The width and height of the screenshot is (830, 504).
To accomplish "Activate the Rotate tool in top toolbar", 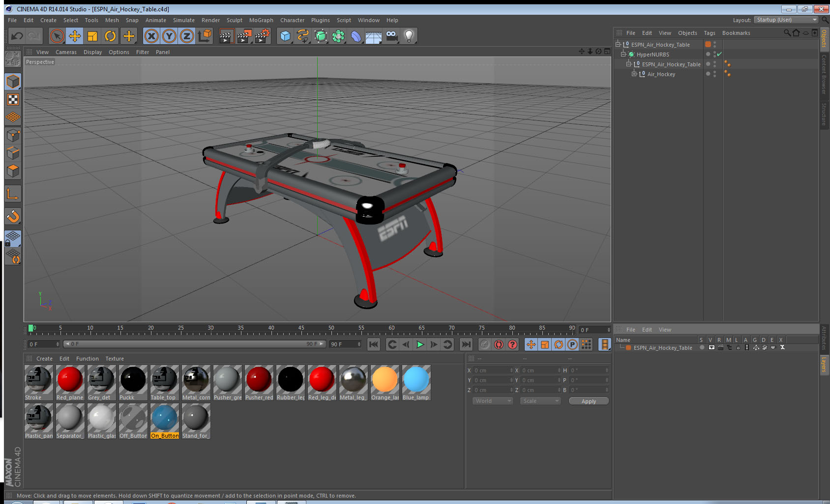I will pyautogui.click(x=111, y=36).
